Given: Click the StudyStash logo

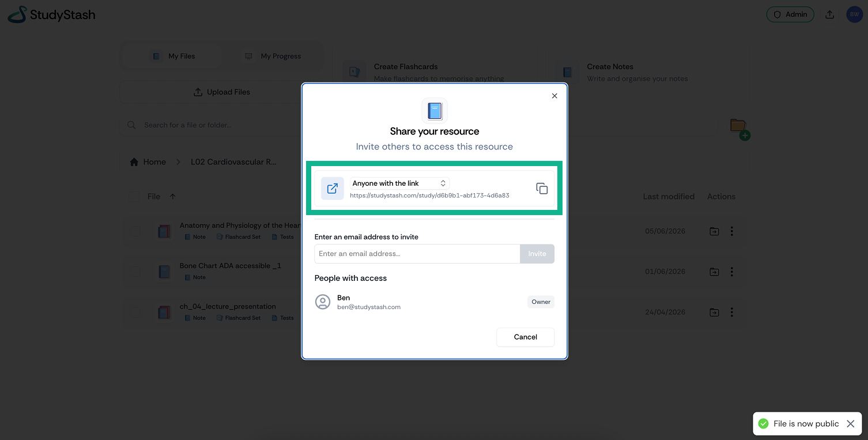Looking at the screenshot, I should [x=51, y=15].
